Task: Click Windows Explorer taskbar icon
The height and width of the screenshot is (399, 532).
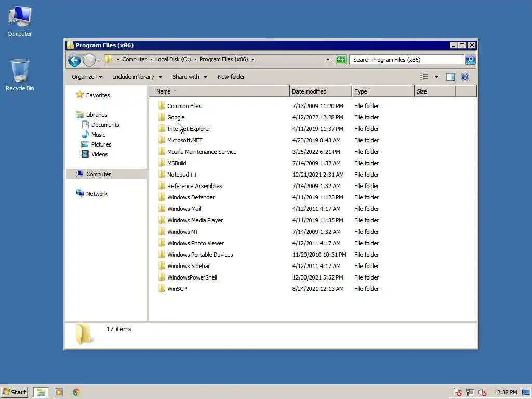Action: coord(41,393)
